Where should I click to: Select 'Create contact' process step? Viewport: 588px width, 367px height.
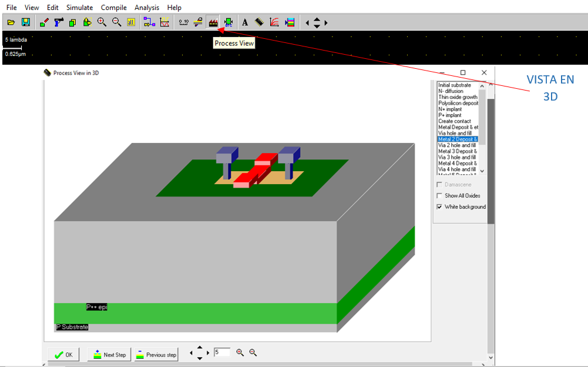coord(458,121)
